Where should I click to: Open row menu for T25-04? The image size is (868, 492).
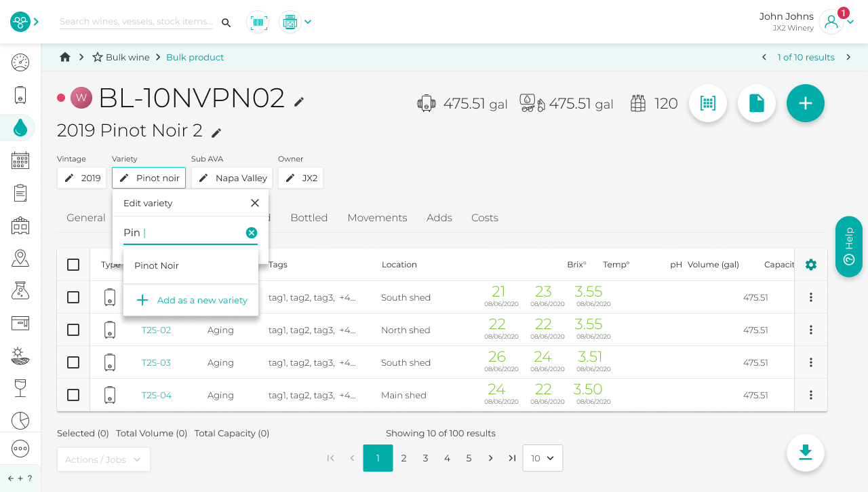tap(811, 395)
